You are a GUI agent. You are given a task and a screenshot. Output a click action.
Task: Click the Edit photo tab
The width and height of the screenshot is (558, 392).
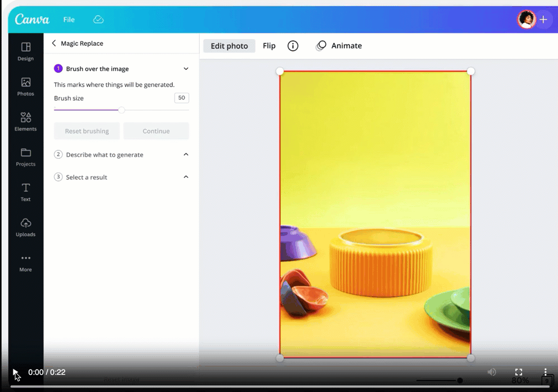point(229,46)
